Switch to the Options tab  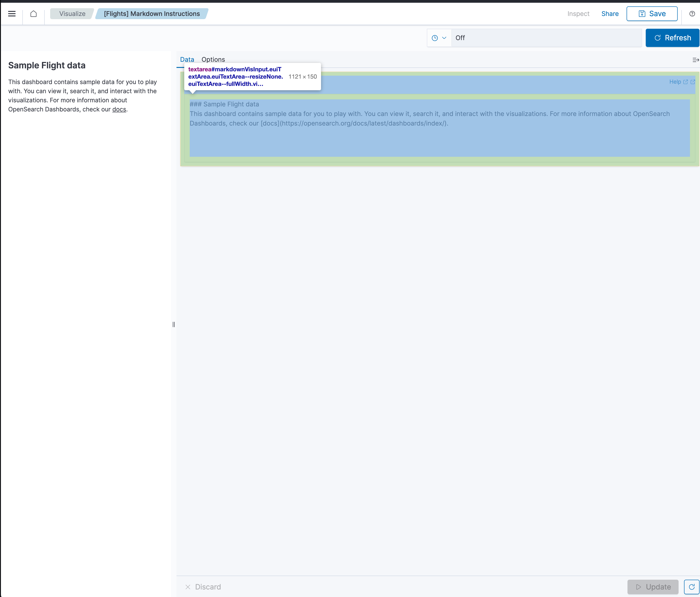click(213, 59)
